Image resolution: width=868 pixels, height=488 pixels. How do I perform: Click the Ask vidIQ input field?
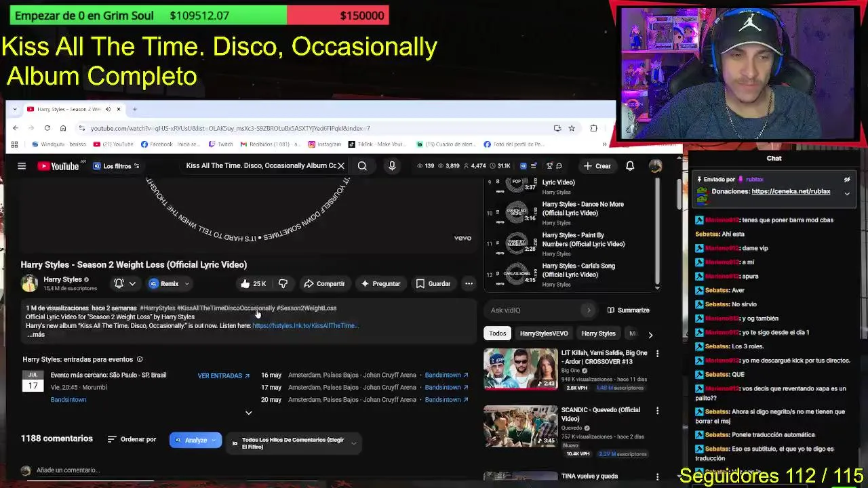coord(539,310)
